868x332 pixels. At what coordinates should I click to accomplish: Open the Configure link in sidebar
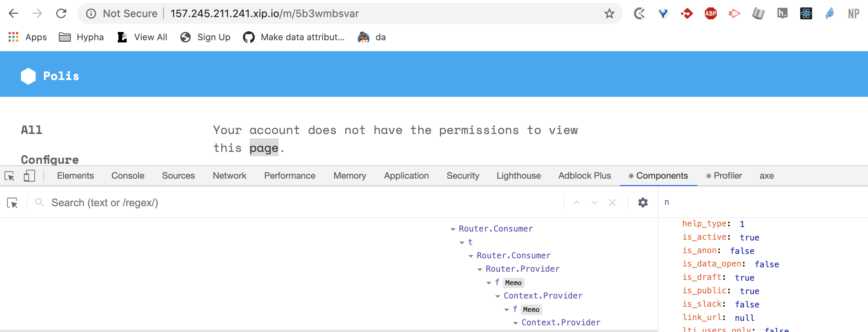click(x=50, y=160)
